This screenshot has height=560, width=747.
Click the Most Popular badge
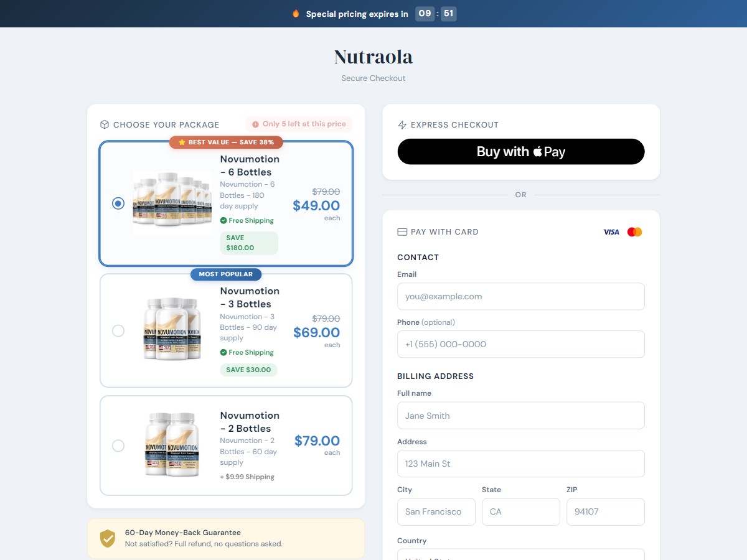tap(226, 274)
